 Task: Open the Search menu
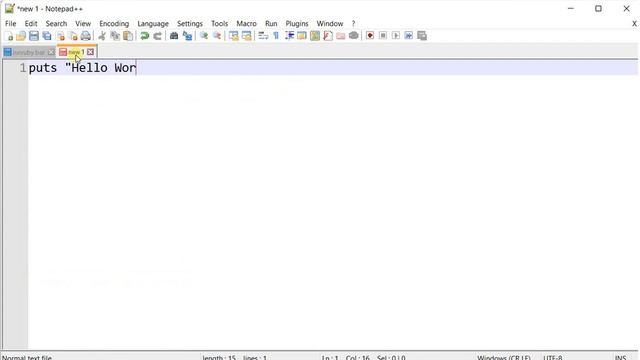[x=56, y=24]
